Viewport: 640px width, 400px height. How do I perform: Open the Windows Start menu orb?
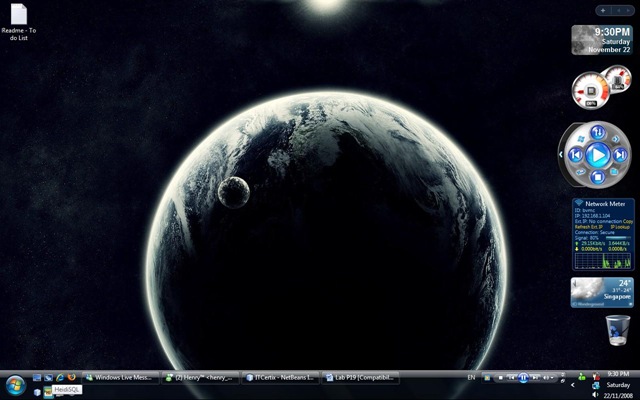[16, 385]
